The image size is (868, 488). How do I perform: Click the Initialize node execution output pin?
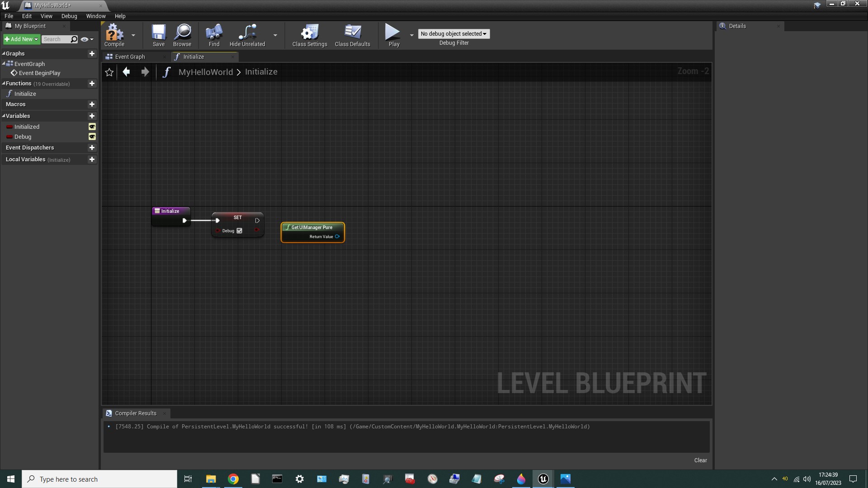point(184,221)
